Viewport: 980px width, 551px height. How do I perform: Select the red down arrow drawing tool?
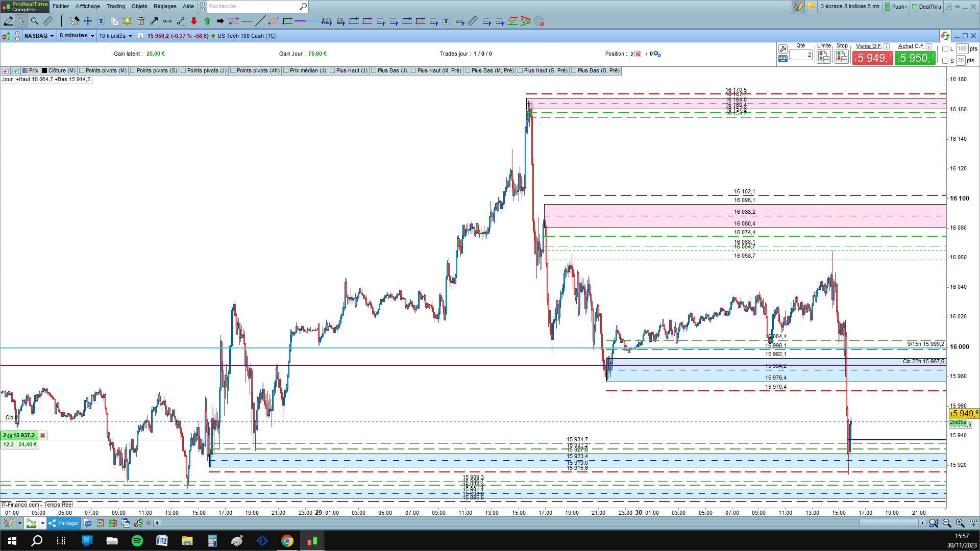point(194,21)
